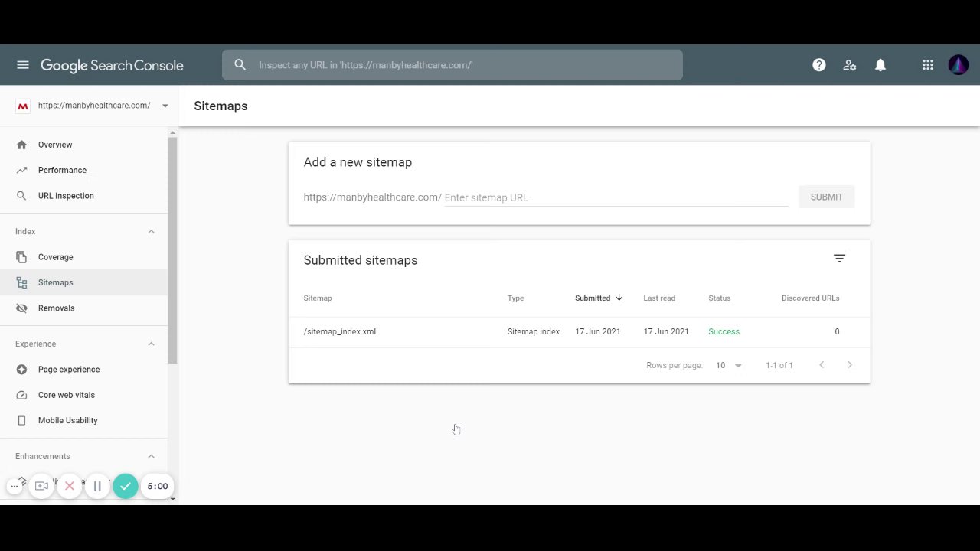The height and width of the screenshot is (551, 980).
Task: Open Mobile Usability report
Action: [68, 420]
